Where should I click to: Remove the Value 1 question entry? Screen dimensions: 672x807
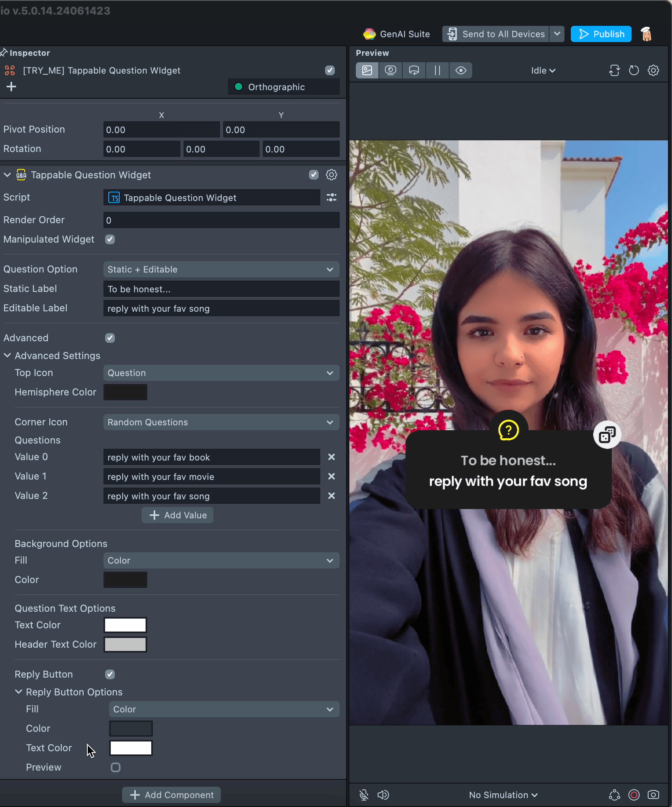pos(332,476)
